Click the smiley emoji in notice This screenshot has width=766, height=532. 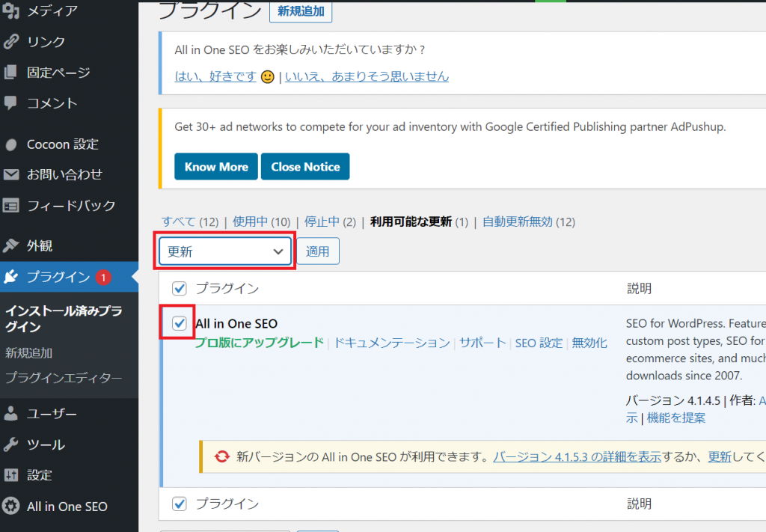point(268,77)
